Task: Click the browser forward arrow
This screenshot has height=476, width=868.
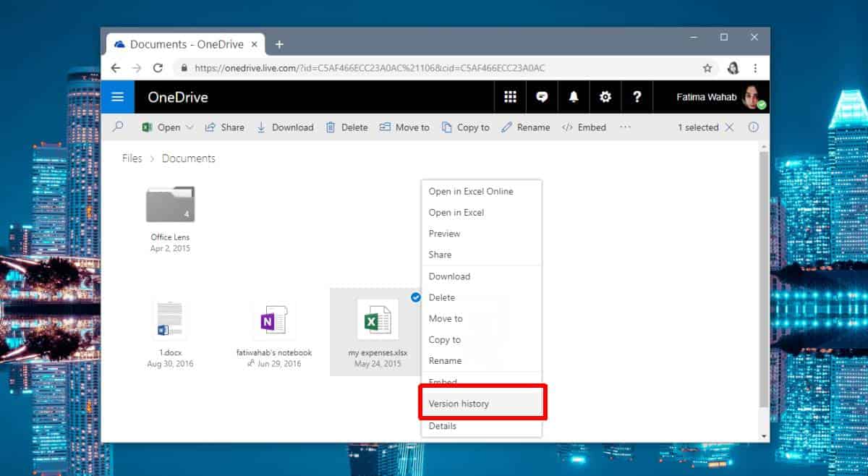Action: (x=137, y=68)
